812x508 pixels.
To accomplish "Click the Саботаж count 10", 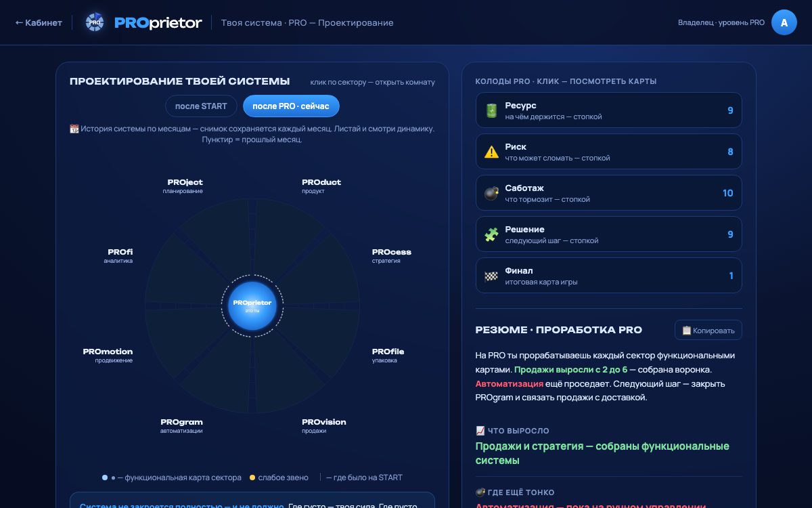I will click(727, 193).
